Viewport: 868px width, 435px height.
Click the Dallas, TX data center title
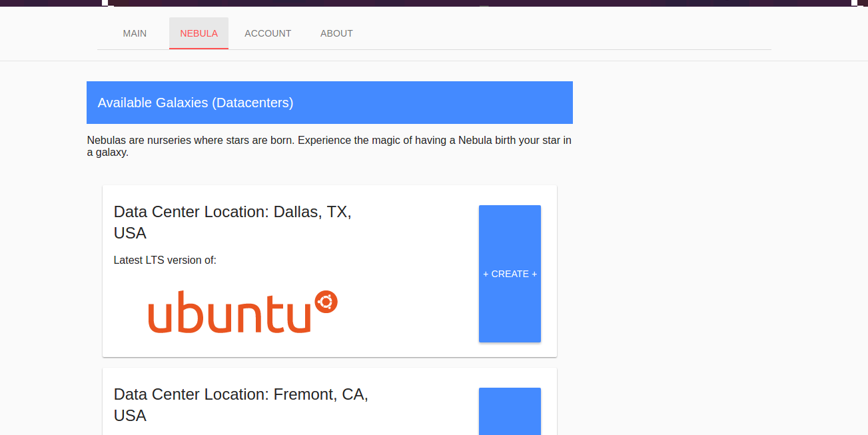232,222
